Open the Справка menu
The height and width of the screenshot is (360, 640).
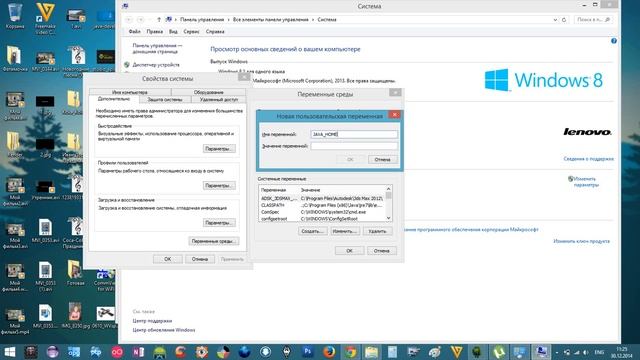coord(215,31)
